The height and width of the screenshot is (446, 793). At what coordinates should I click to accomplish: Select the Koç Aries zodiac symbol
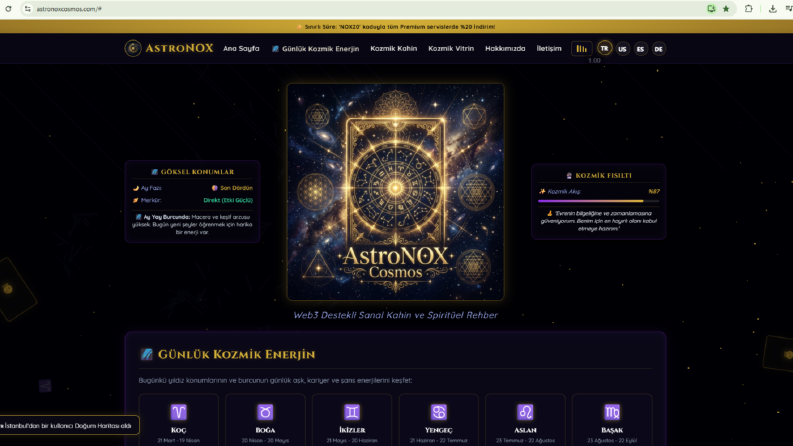(x=179, y=412)
